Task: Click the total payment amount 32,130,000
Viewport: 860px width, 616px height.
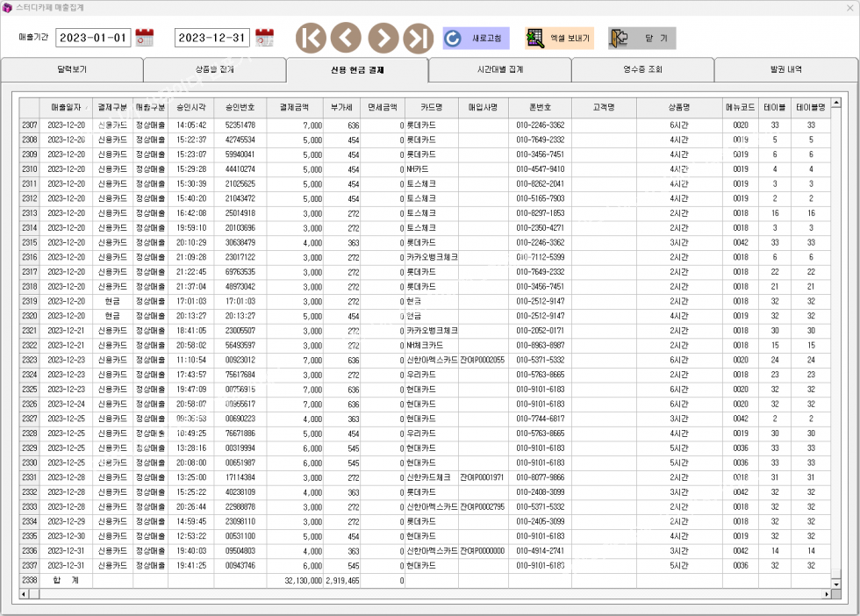Action: coord(304,580)
